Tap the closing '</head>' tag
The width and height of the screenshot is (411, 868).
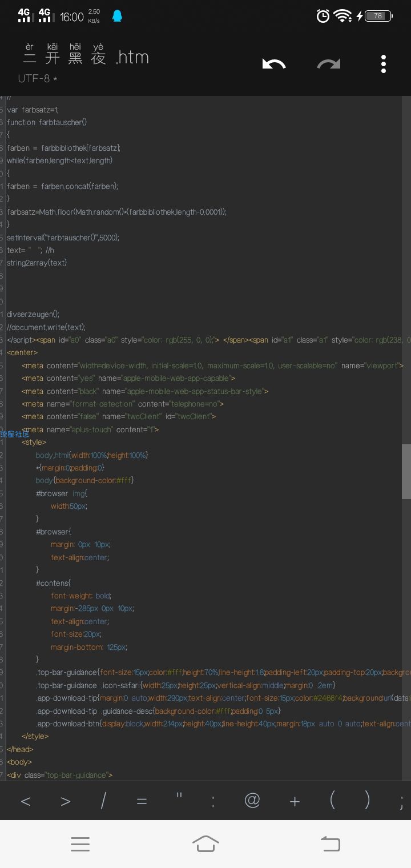[x=21, y=749]
